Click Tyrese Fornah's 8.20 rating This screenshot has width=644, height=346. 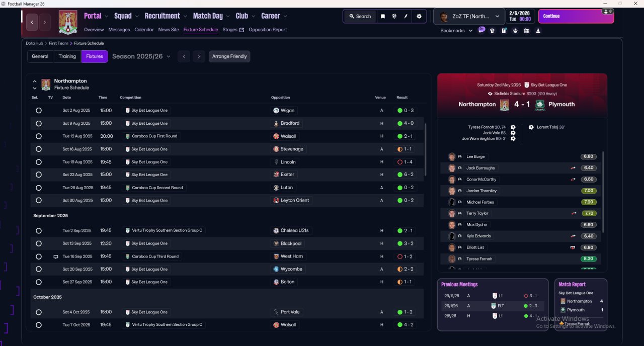(x=588, y=259)
